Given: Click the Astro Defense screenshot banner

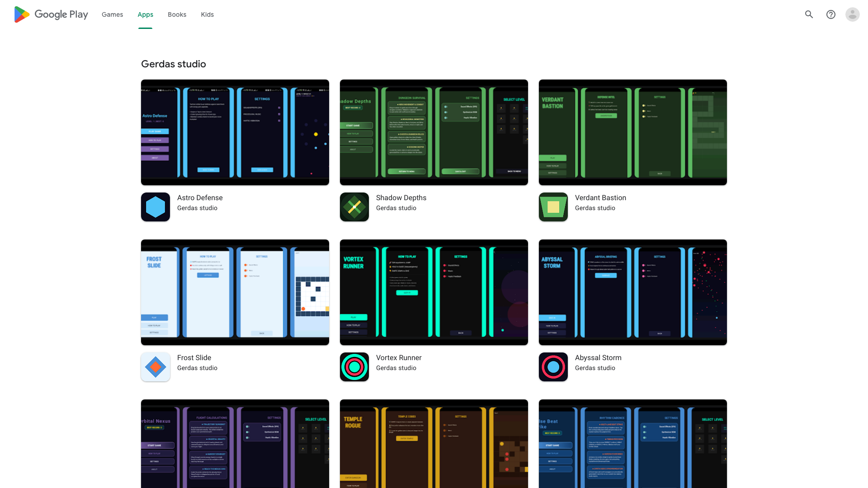Looking at the screenshot, I should pos(235,132).
